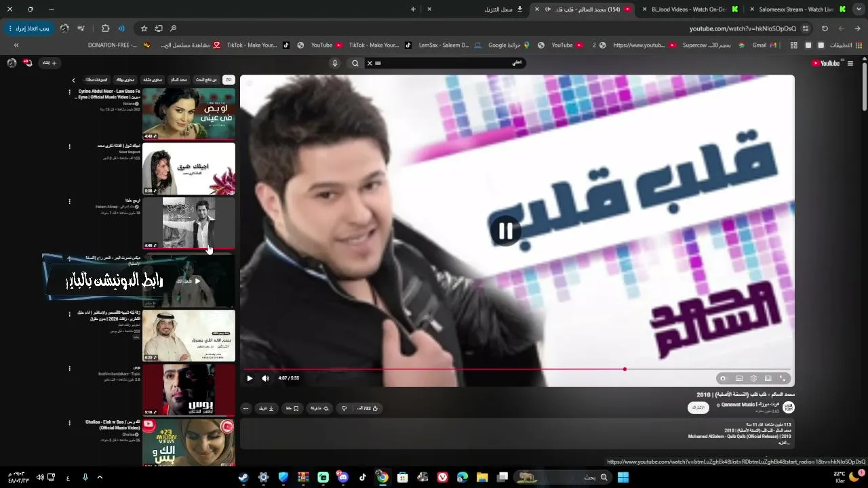Open the Qanawat Music channel avatar
868x488 pixels.
pos(788,407)
